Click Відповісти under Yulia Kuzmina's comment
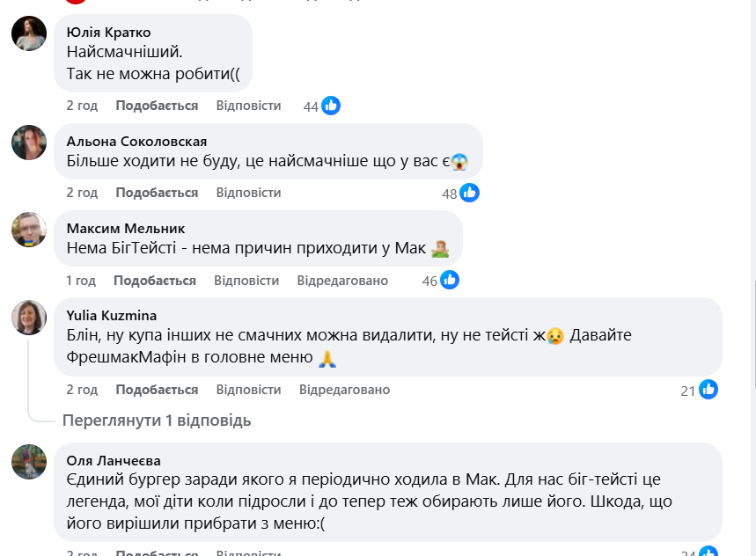 (x=248, y=390)
